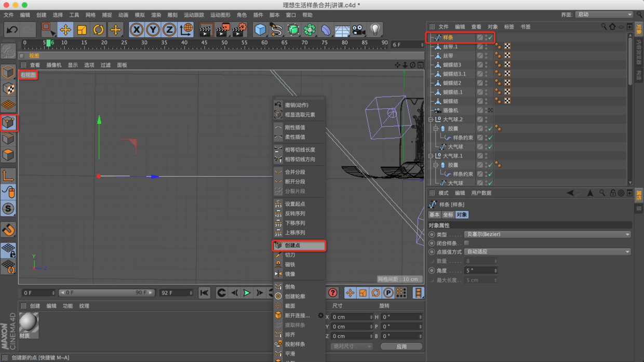The width and height of the screenshot is (644, 362).
Task: Open the 界面 layout dropdown
Action: click(x=604, y=15)
